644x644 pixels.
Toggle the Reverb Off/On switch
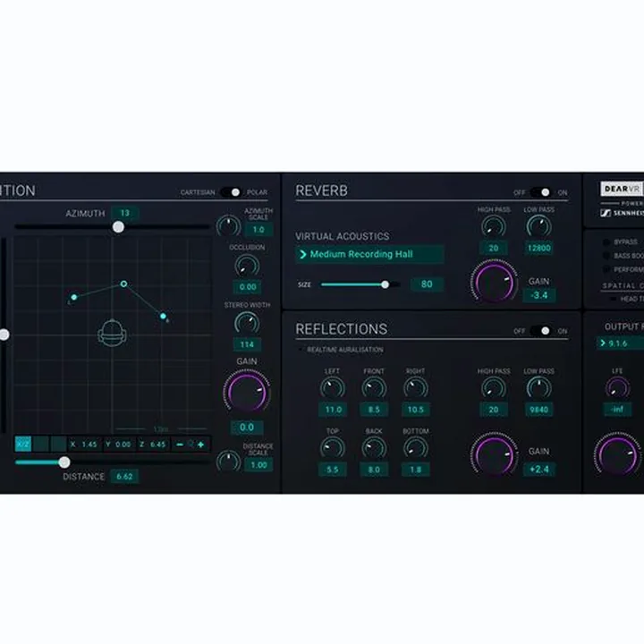540,192
